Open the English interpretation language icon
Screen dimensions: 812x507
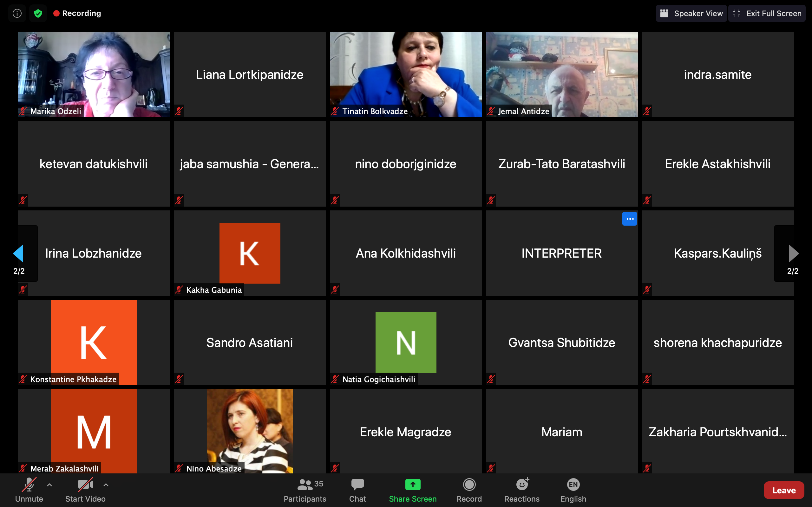(x=573, y=485)
